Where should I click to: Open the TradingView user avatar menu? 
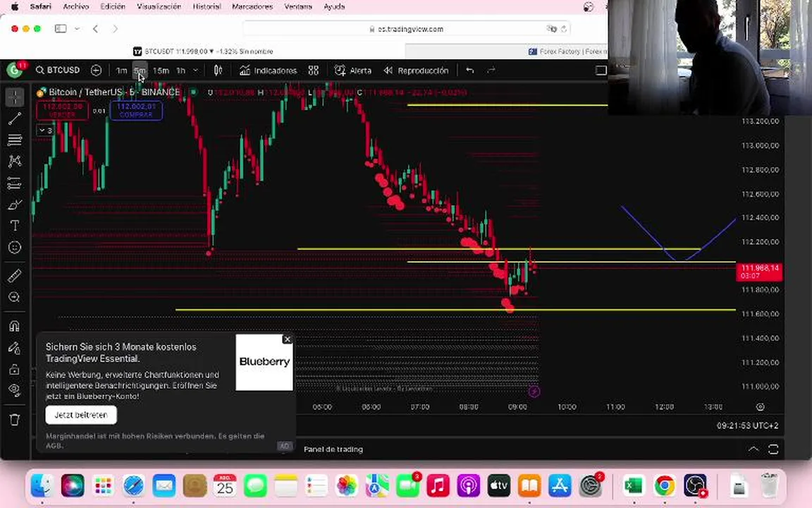tap(15, 69)
